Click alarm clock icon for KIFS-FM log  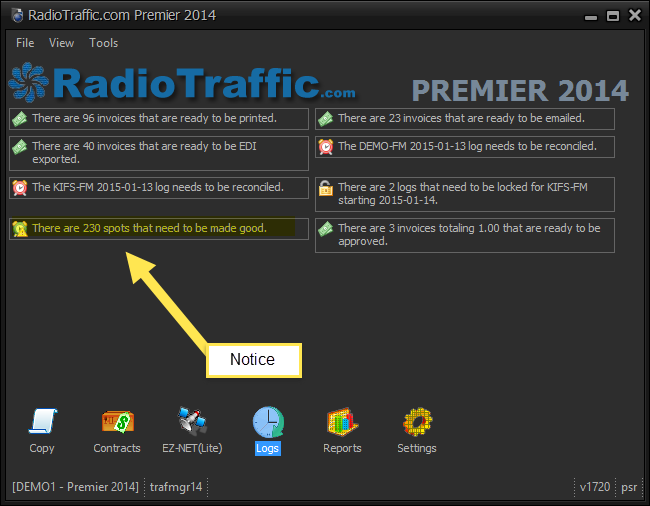pyautogui.click(x=19, y=188)
